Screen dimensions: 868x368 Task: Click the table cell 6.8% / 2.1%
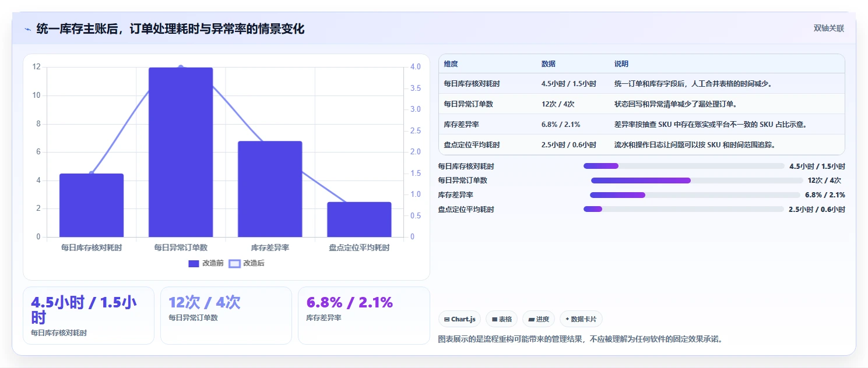point(561,125)
